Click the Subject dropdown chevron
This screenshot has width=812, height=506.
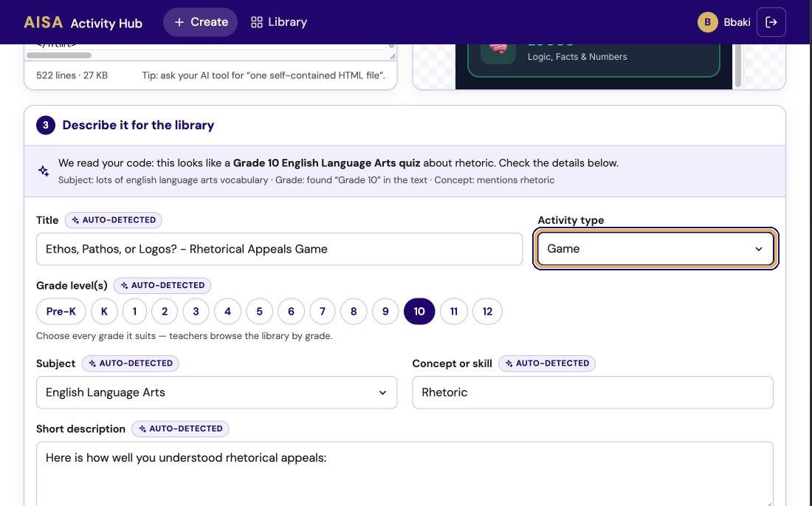[x=382, y=392]
